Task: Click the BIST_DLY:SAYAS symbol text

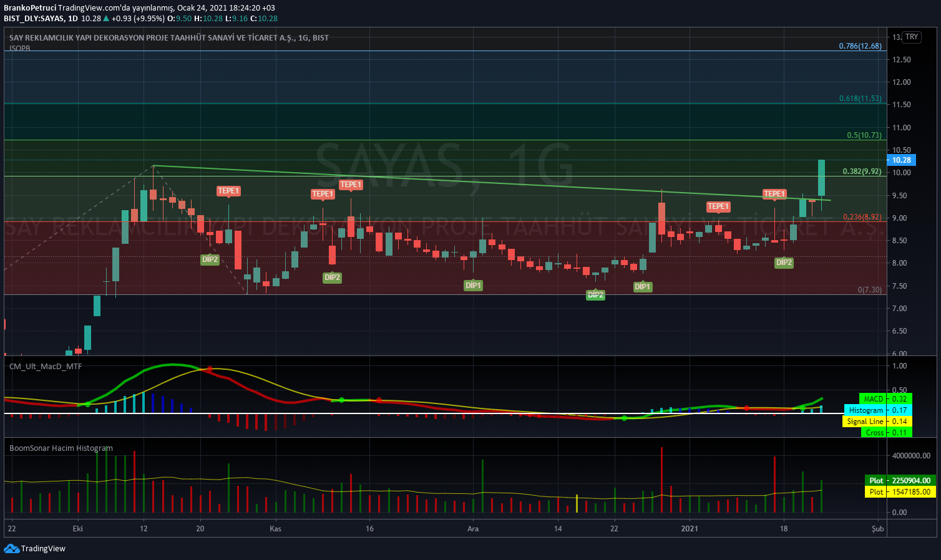Action: click(34, 19)
